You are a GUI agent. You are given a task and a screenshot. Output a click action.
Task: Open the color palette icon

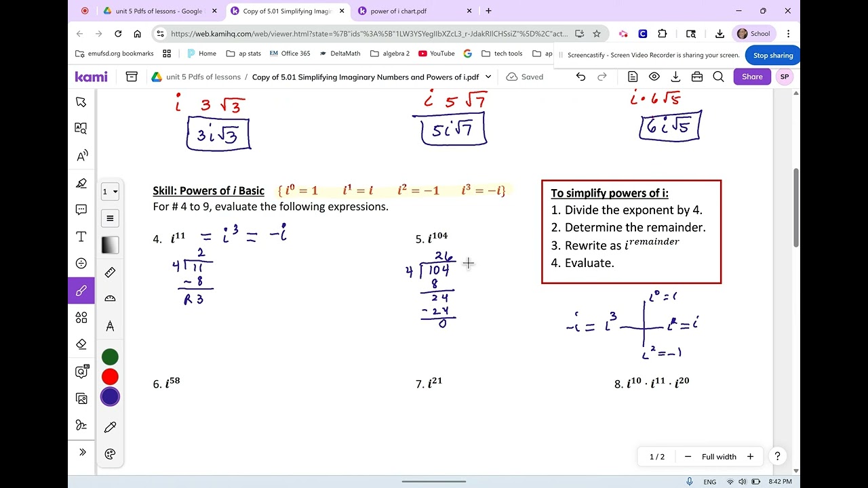click(x=110, y=454)
